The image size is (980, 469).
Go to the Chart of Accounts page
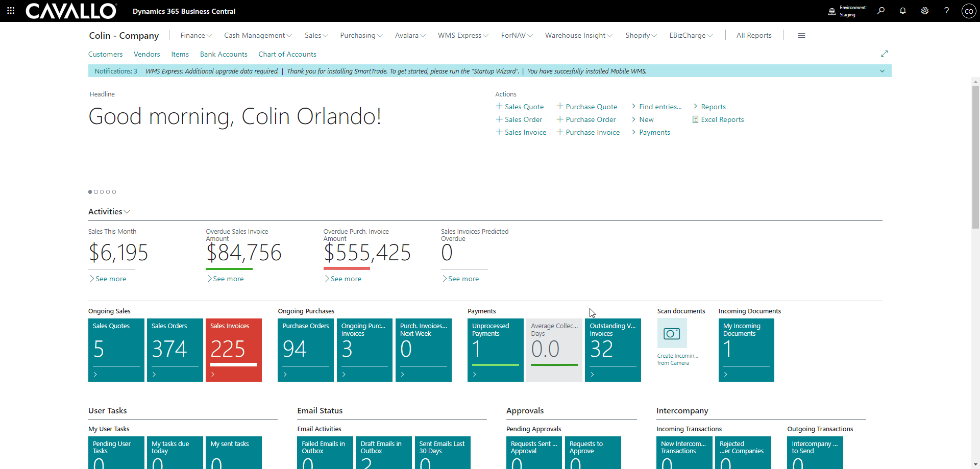coord(287,54)
